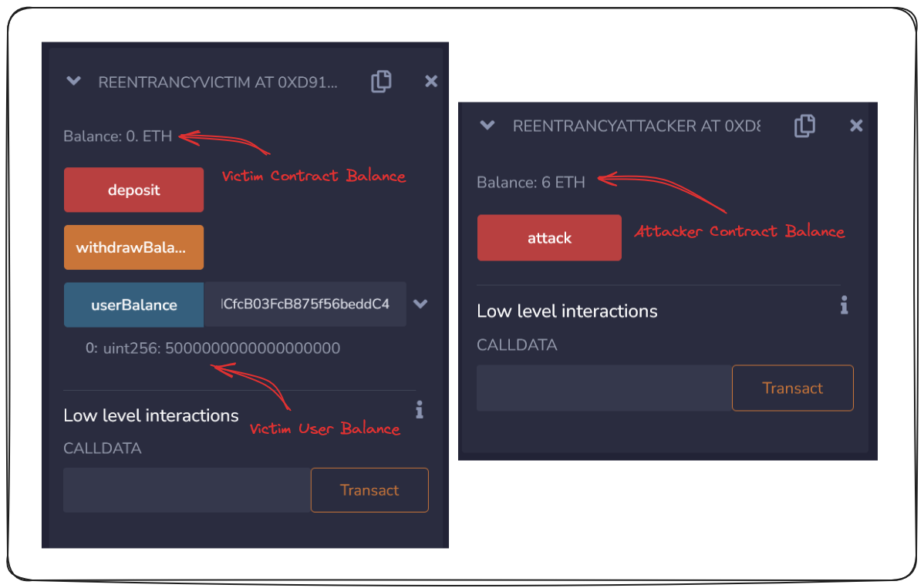The width and height of the screenshot is (924, 588).
Task: Call the withdrawBalance function
Action: pos(133,247)
